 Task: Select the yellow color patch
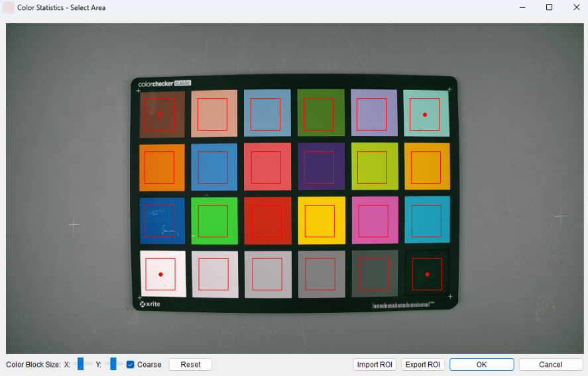coord(320,221)
